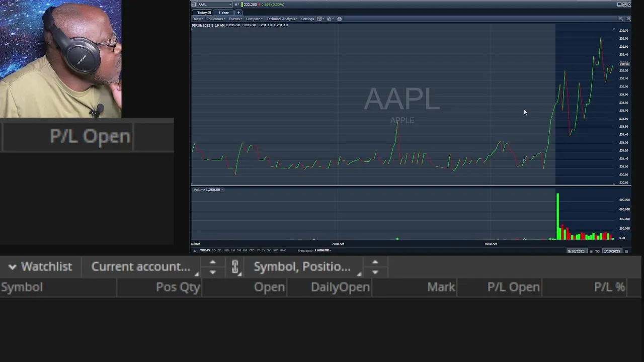Add a new chart tab with plus button

click(x=238, y=13)
